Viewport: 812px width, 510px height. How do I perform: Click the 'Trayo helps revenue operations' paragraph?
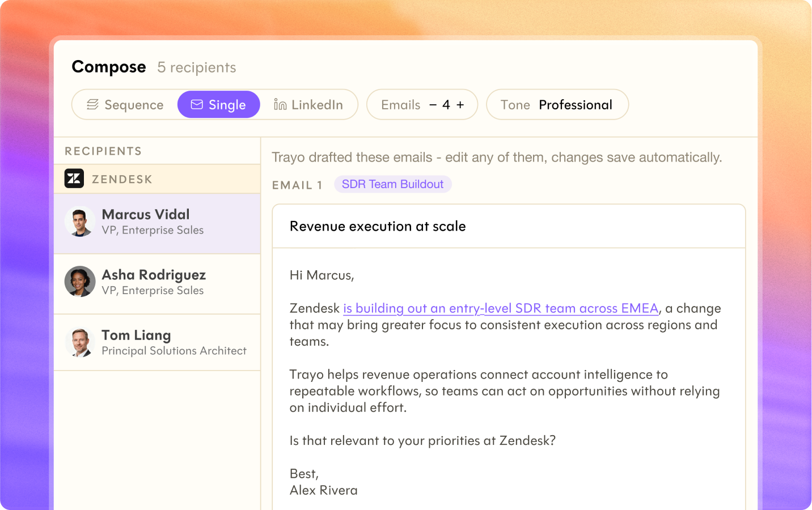tap(505, 391)
